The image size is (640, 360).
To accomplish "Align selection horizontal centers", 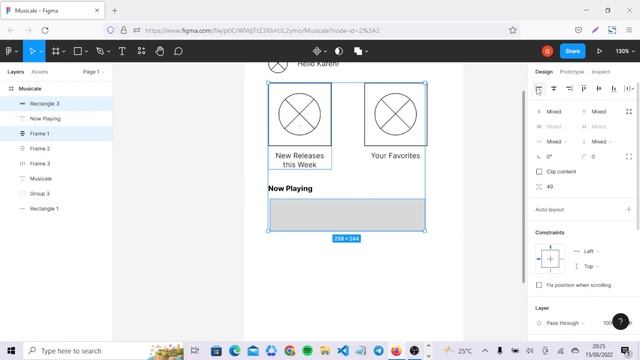I will pos(554,89).
